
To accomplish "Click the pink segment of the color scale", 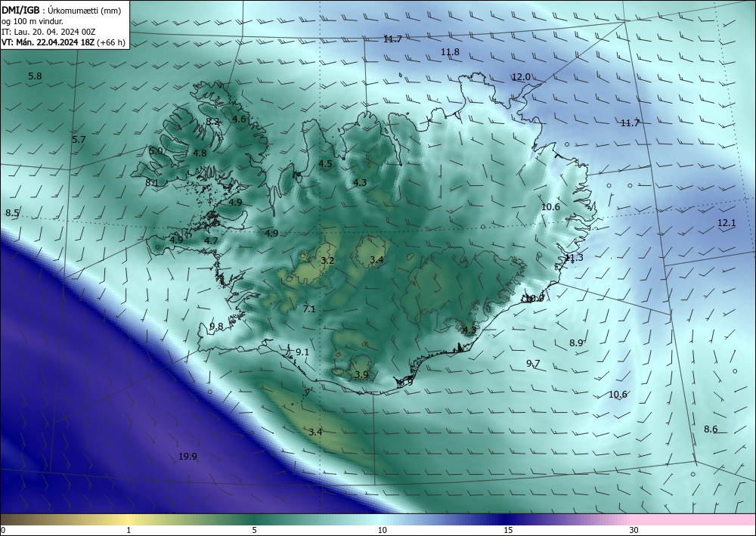I will click(694, 519).
